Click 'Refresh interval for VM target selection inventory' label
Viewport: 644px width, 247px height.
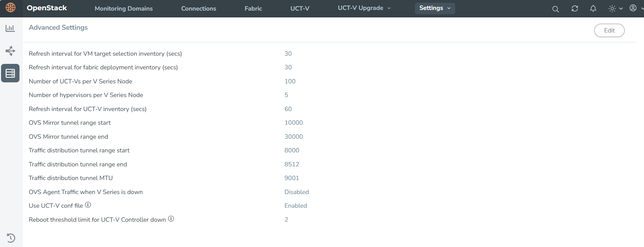coord(105,54)
